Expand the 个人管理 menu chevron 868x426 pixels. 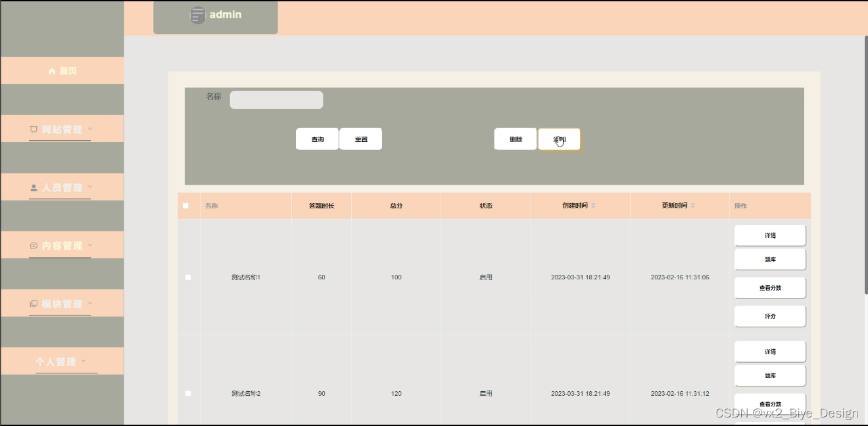pyautogui.click(x=84, y=361)
